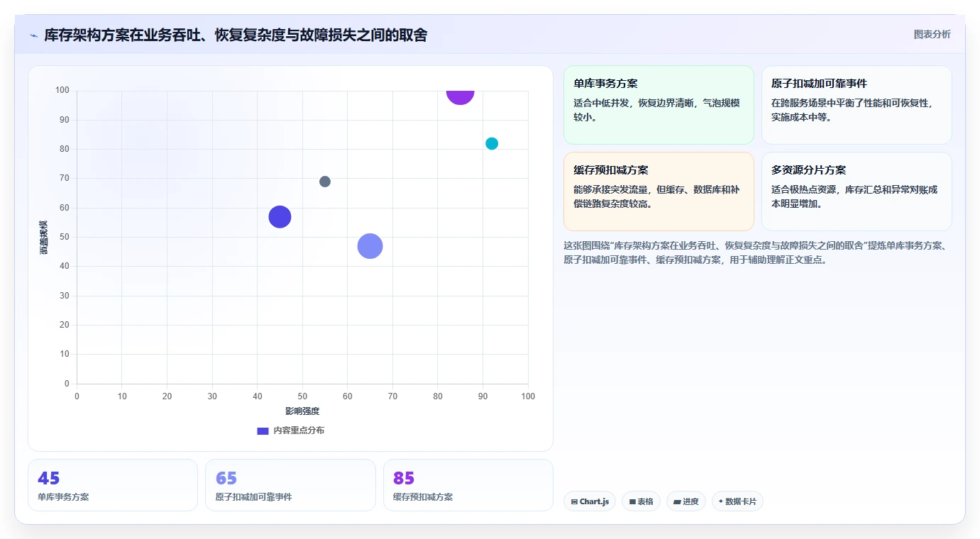Click the text 能够承接突发流量 description

pos(656,196)
